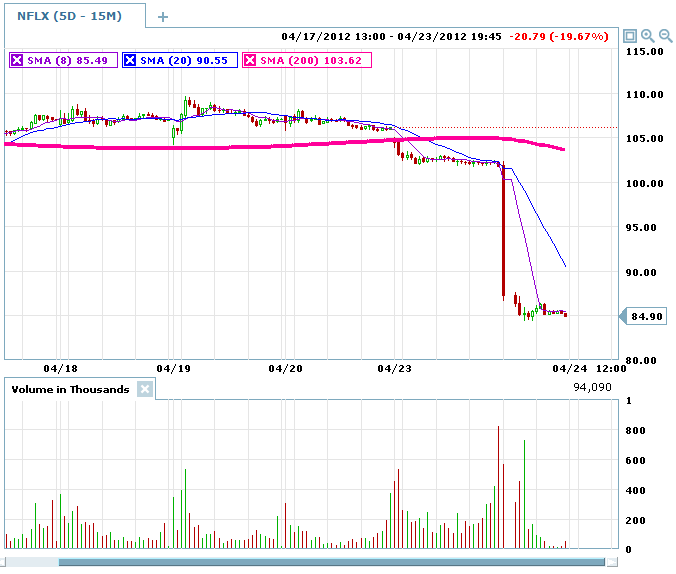676x574 pixels.
Task: Click the 600 volume axis label
Action: [635, 461]
